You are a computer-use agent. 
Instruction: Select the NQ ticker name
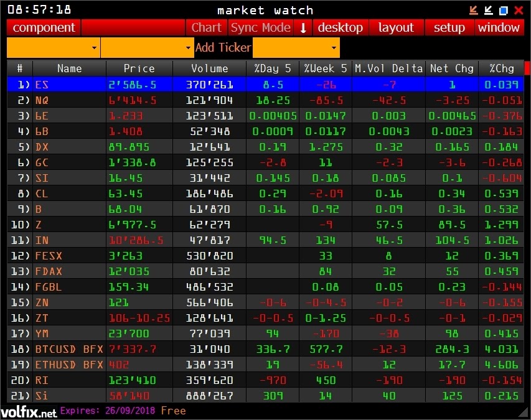42,100
